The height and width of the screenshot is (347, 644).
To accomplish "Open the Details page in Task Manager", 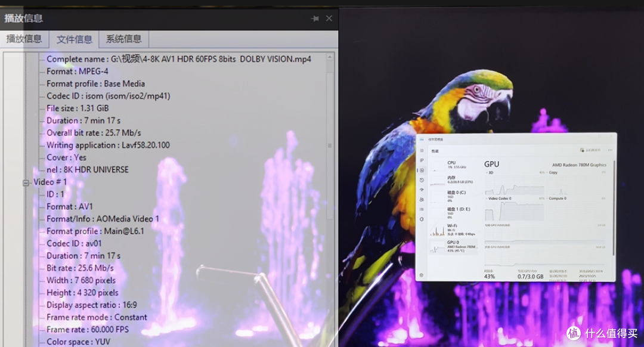I will pyautogui.click(x=422, y=209).
